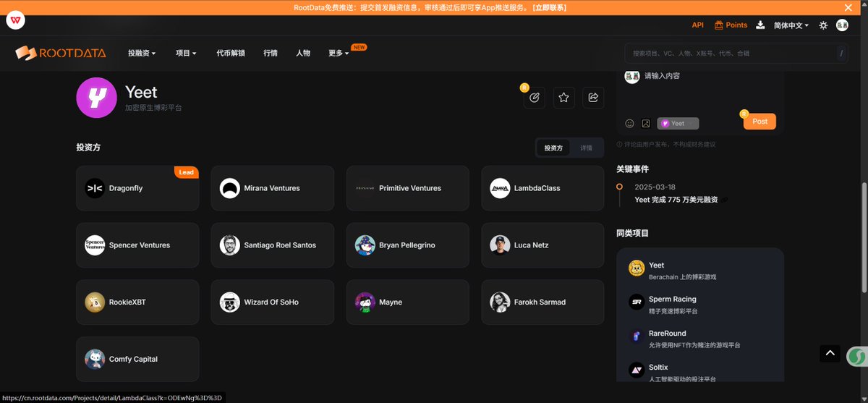Favorite Yeet with the star icon
Image resolution: width=868 pixels, height=403 pixels.
tap(564, 97)
